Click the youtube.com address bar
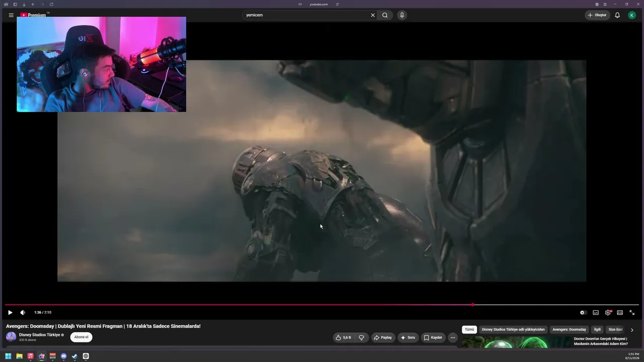The width and height of the screenshot is (644, 362). click(x=318, y=4)
